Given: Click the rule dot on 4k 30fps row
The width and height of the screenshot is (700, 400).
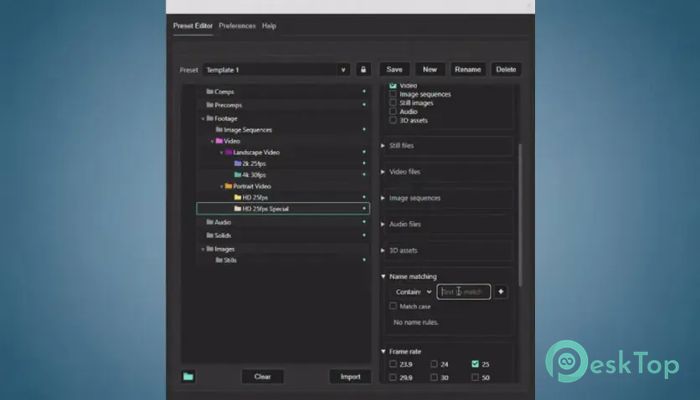Looking at the screenshot, I should tap(364, 175).
